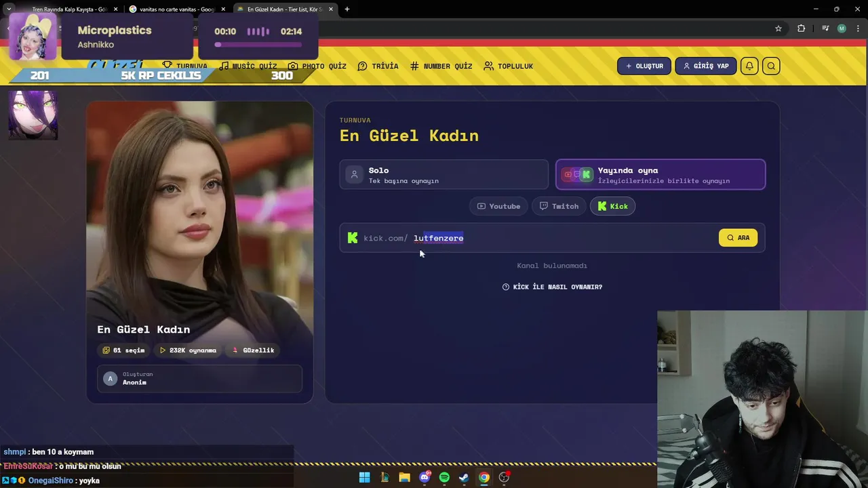Open the Number Quiz section
The image size is (868, 488).
pyautogui.click(x=441, y=66)
